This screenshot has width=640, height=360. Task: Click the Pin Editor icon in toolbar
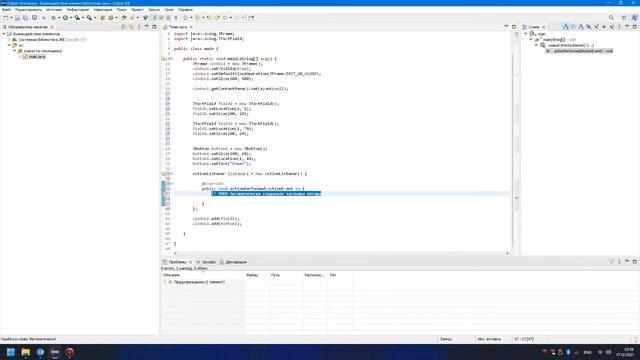pos(251,18)
